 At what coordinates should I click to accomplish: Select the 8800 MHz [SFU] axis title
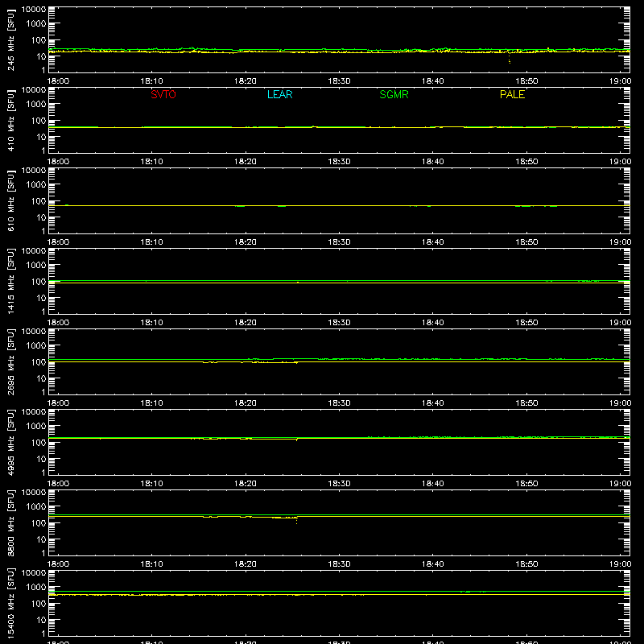click(11, 522)
